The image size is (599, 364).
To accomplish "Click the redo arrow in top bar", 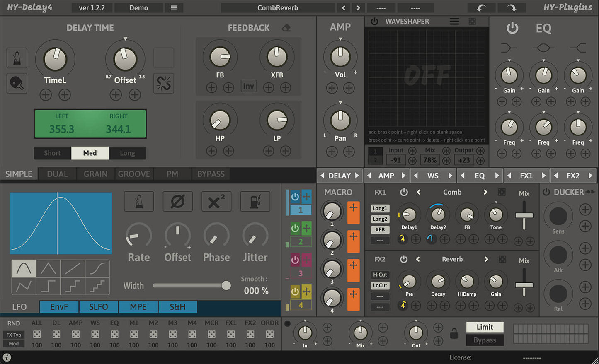I will point(512,8).
